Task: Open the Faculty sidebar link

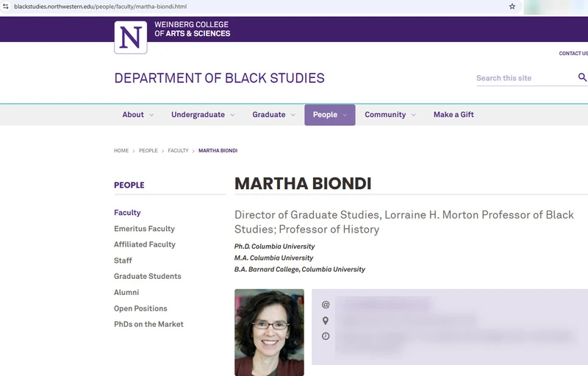Action: 127,213
